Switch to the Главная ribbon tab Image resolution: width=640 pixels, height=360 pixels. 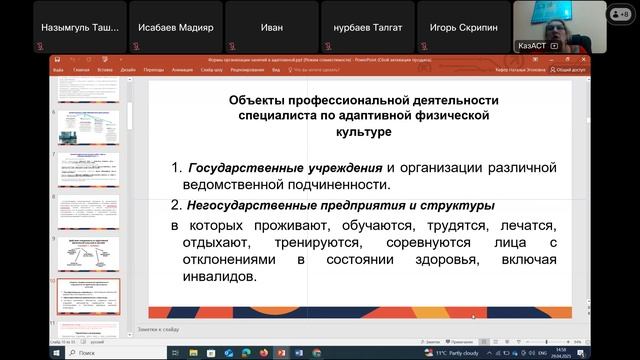(81, 70)
